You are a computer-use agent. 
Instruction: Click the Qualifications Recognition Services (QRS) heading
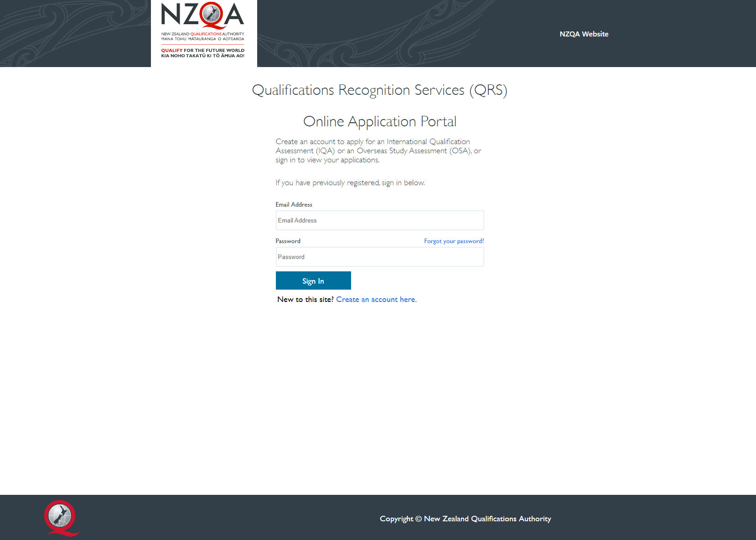(379, 90)
